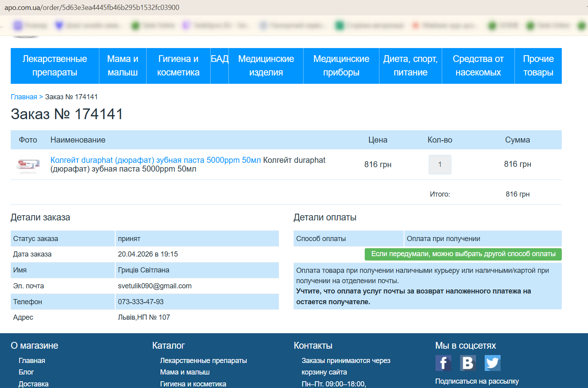
Task: Open the Колгейт duraphat product link
Action: coord(156,160)
